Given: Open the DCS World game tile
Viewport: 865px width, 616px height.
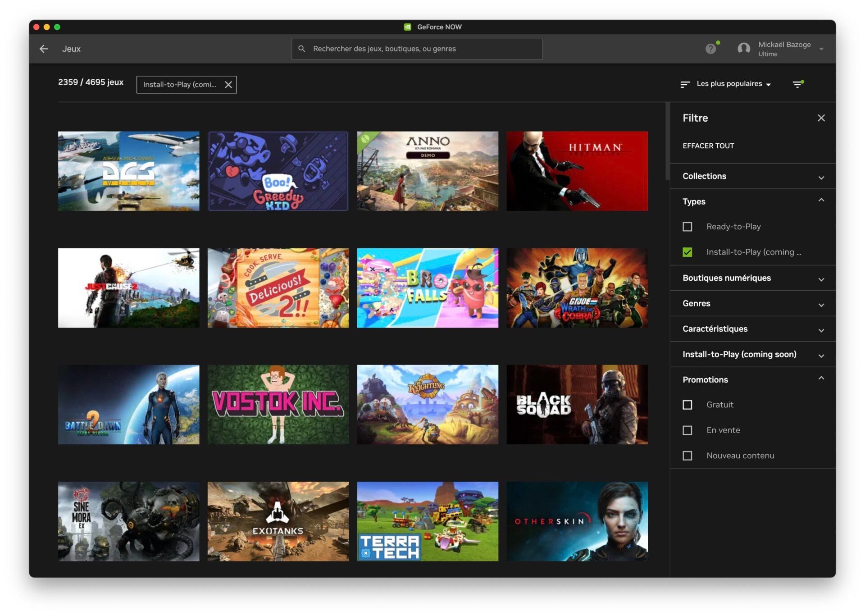Looking at the screenshot, I should pos(128,171).
